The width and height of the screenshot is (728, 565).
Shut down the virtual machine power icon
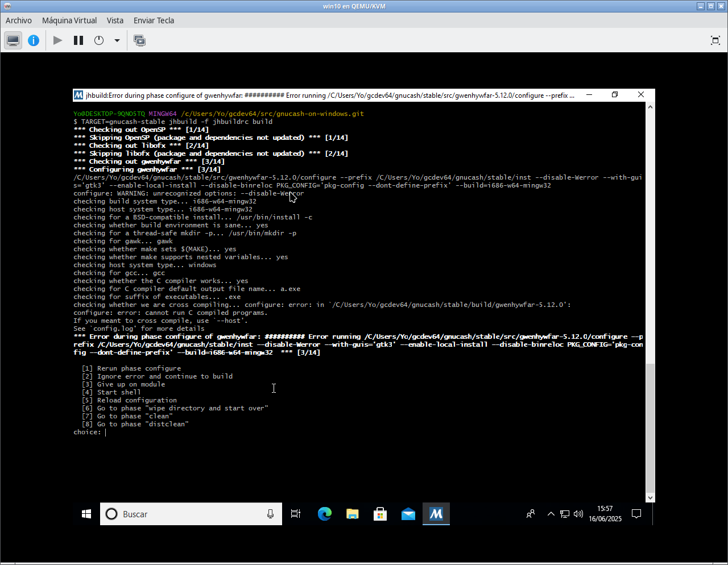click(x=99, y=40)
